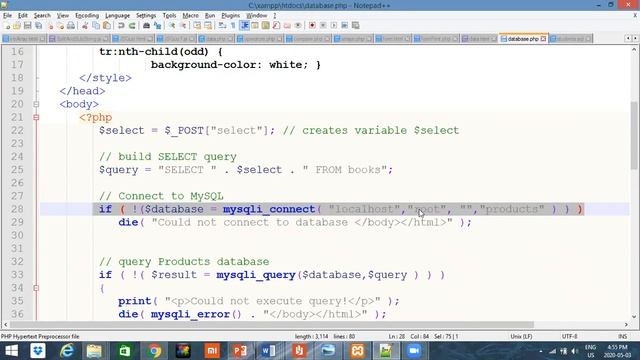Image resolution: width=640 pixels, height=360 pixels.
Task: Click the Stop Recording macro icon
Action: click(x=323, y=26)
